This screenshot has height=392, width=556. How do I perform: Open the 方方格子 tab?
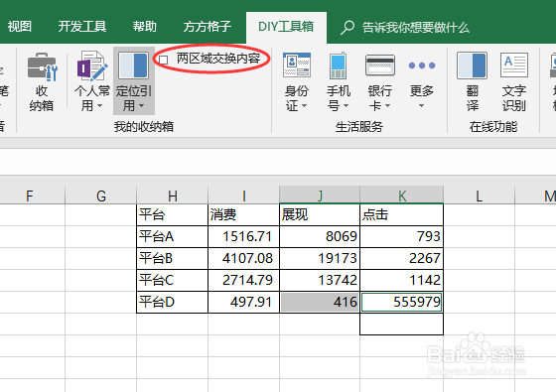click(x=208, y=27)
